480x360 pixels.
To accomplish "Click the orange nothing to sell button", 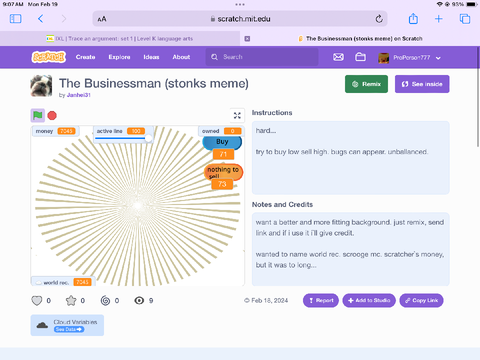I will [223, 172].
